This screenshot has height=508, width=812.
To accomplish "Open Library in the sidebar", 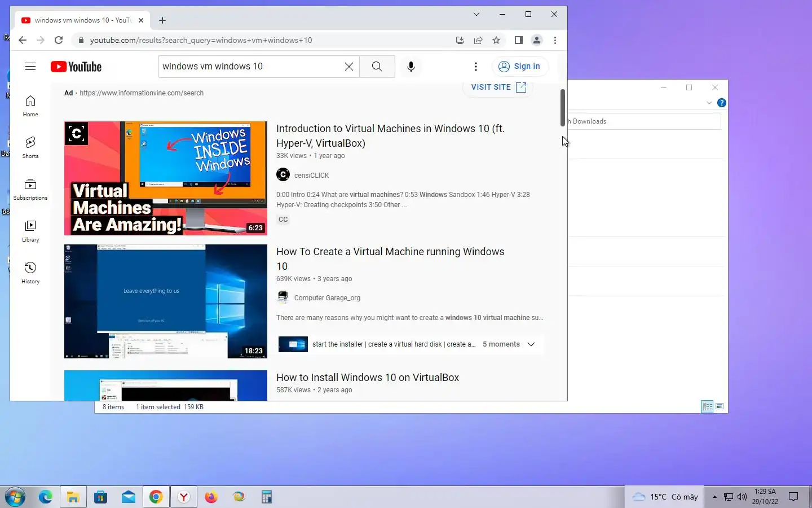I will pos(30,231).
